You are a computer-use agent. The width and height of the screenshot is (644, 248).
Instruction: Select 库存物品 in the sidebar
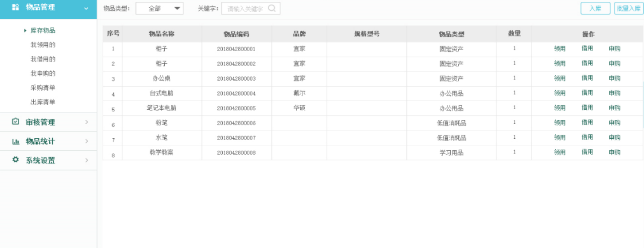tap(43, 31)
